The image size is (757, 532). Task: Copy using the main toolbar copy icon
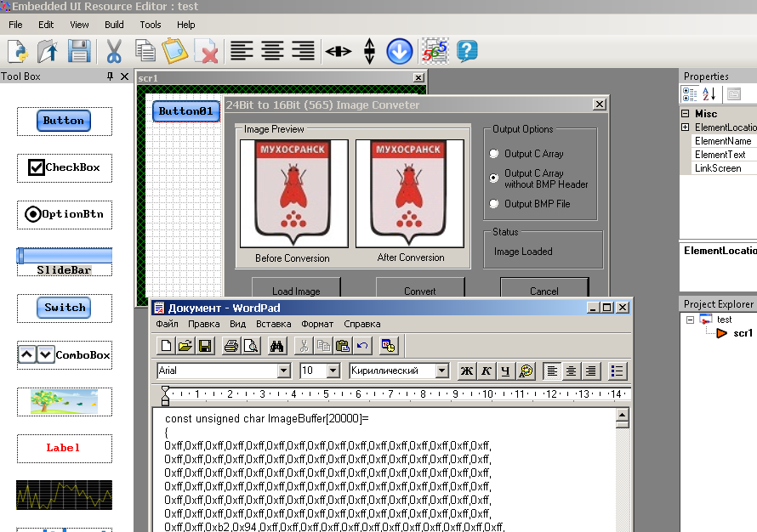(145, 51)
